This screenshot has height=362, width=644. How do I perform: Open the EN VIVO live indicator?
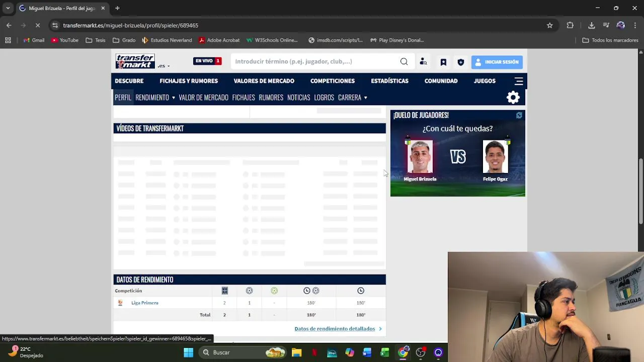point(207,61)
